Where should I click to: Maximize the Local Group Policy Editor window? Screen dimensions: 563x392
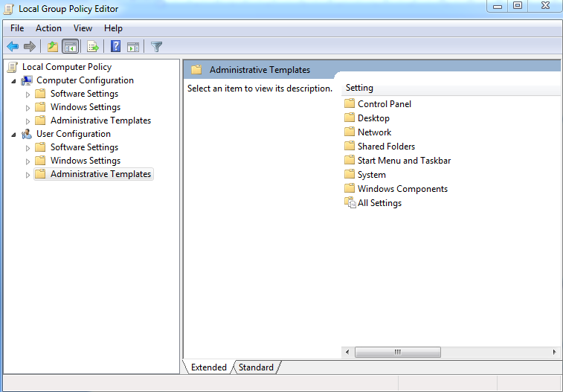[518, 6]
